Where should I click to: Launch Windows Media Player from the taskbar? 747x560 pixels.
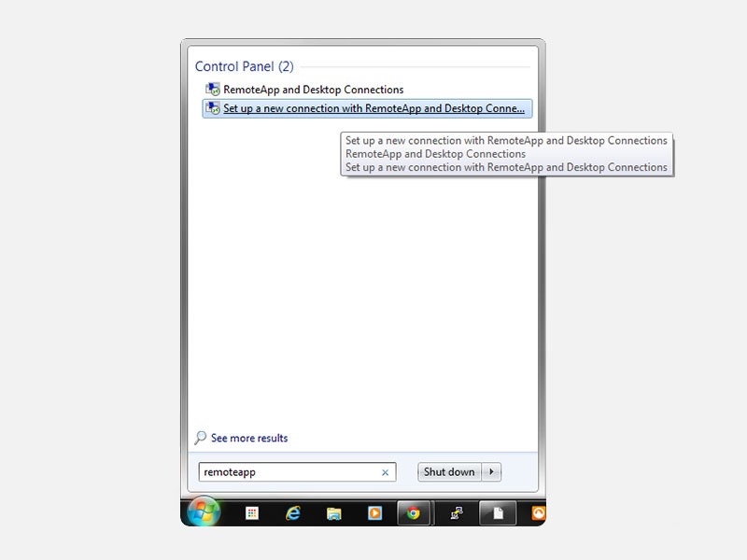pos(375,512)
